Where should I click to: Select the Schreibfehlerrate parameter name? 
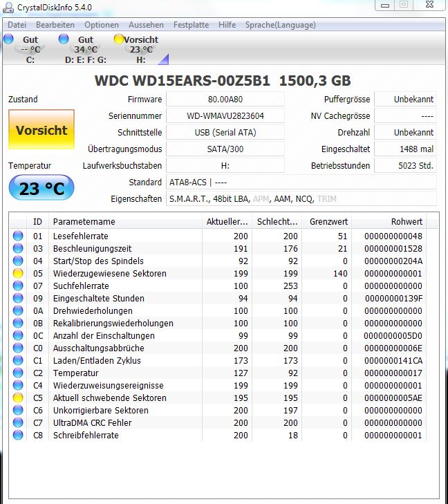coord(86,436)
